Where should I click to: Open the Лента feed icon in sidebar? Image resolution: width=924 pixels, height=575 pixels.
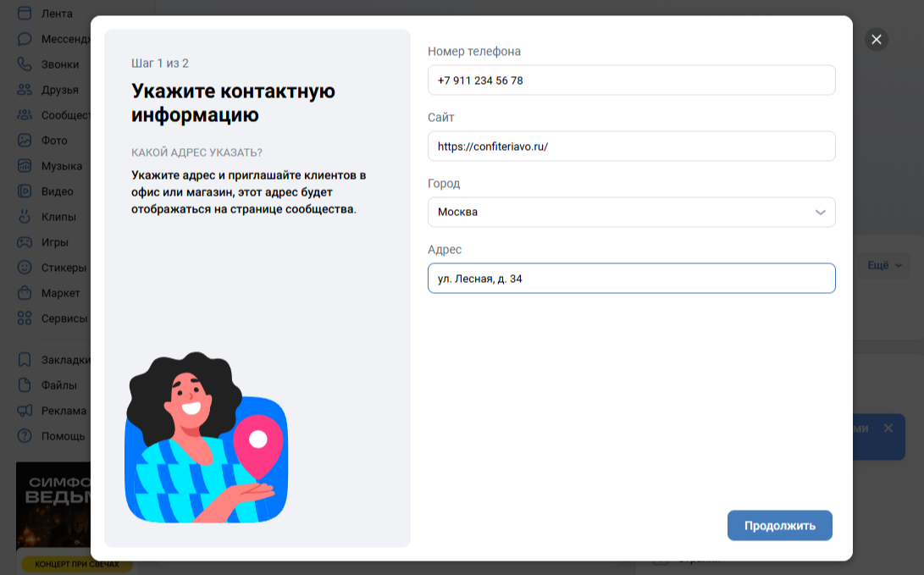coord(25,14)
